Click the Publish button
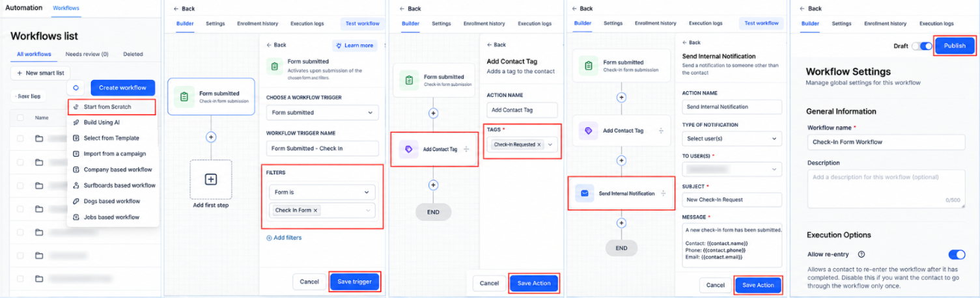The image size is (980, 298). point(955,46)
